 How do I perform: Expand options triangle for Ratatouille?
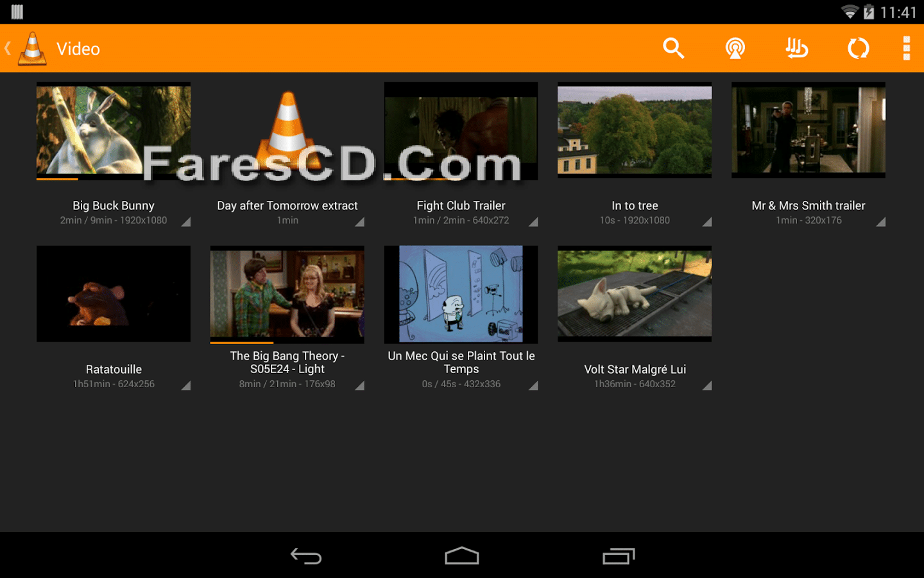pos(185,385)
